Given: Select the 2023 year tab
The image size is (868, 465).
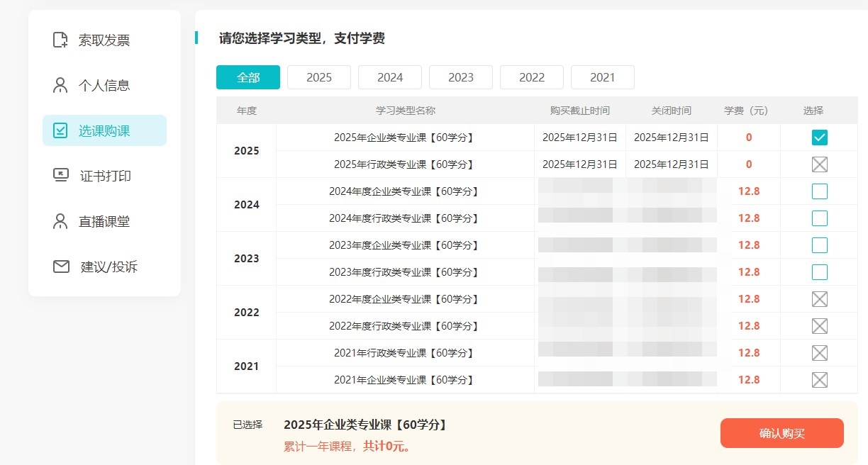Looking at the screenshot, I should pos(461,77).
